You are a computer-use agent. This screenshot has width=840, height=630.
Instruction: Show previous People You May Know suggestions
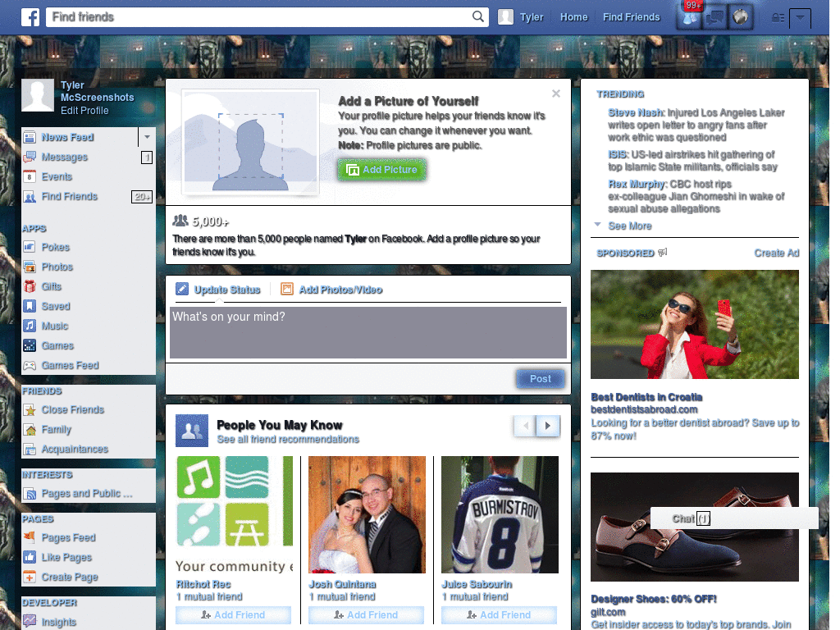click(x=525, y=426)
